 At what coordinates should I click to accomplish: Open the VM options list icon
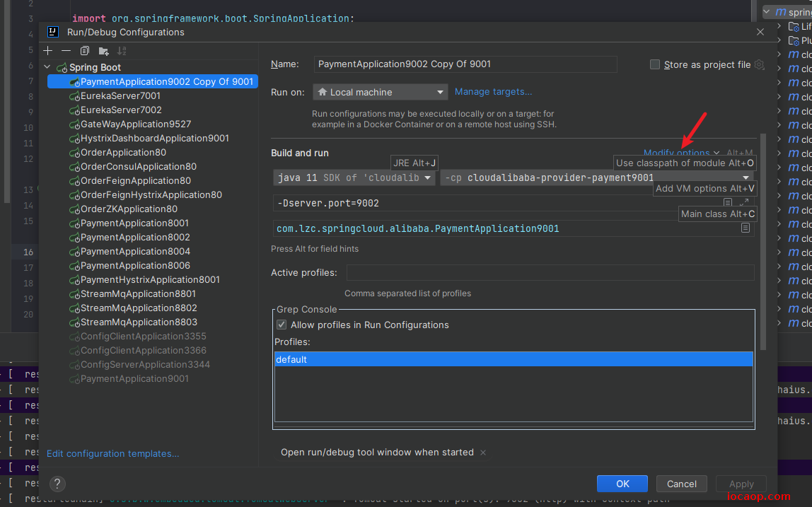[728, 202]
